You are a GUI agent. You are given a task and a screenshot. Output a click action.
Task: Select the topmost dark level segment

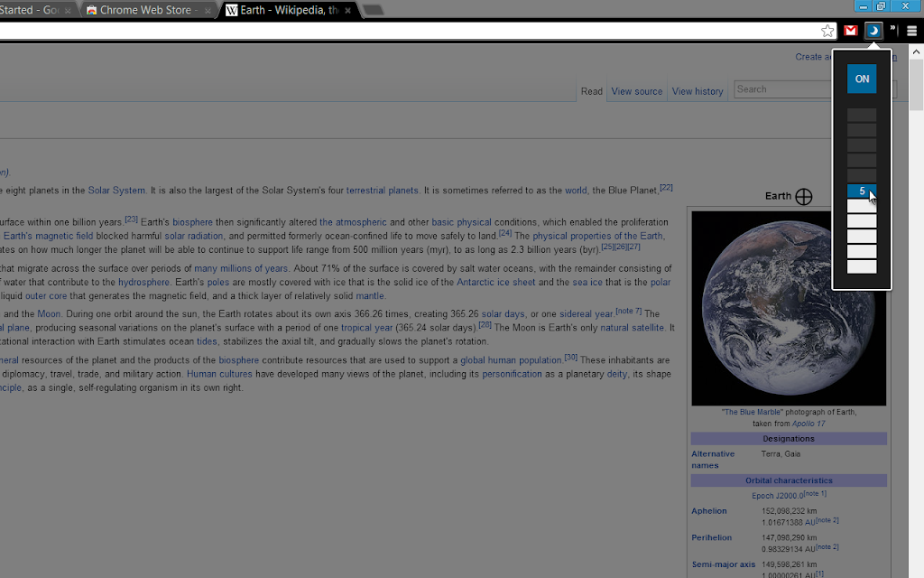pyautogui.click(x=862, y=115)
